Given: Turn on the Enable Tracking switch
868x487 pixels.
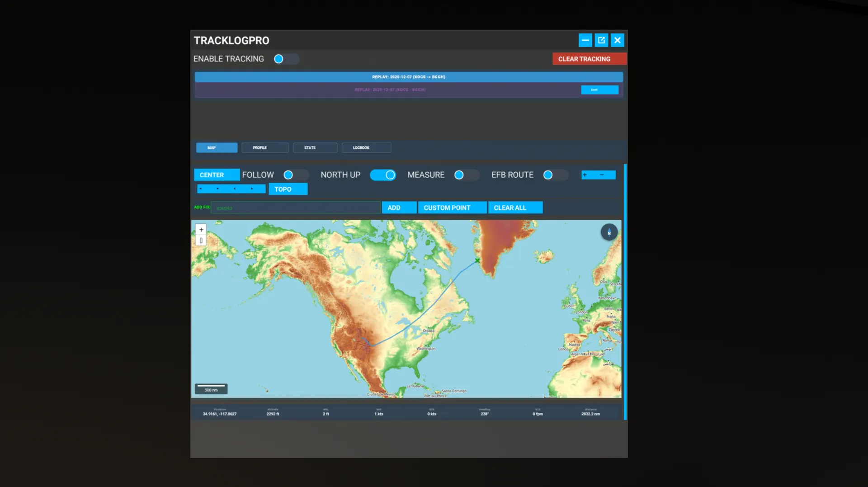Looking at the screenshot, I should [x=286, y=59].
